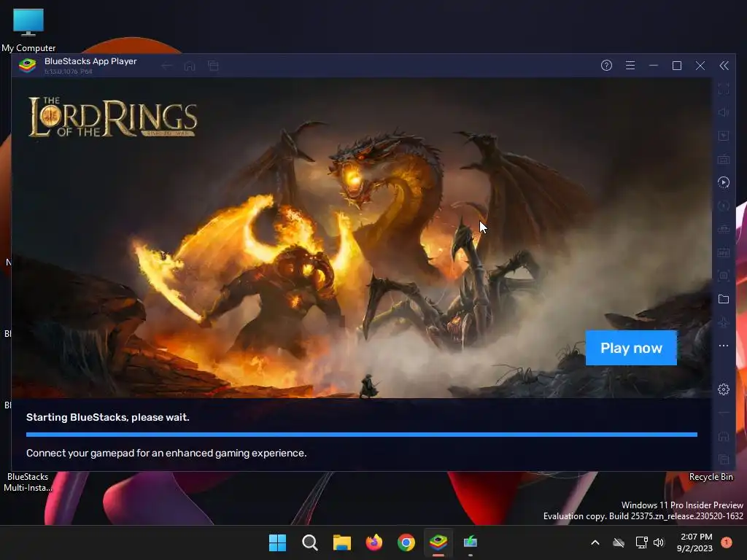Click the sidebar volume speaker icon

(723, 112)
